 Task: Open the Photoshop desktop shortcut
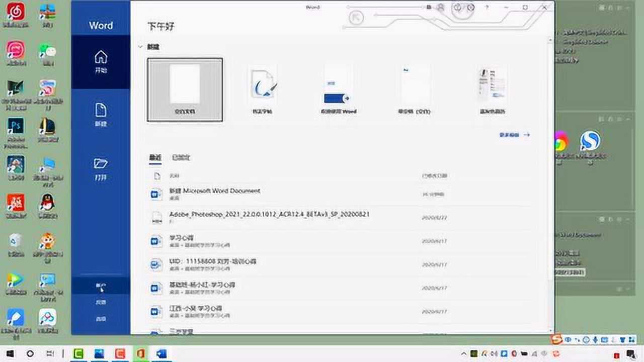(x=16, y=132)
